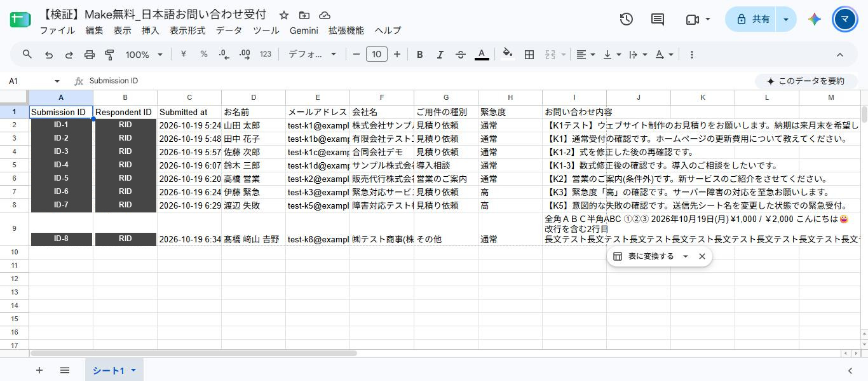Star this spreadsheet document
Viewport: 868px width, 381px height.
[x=284, y=15]
